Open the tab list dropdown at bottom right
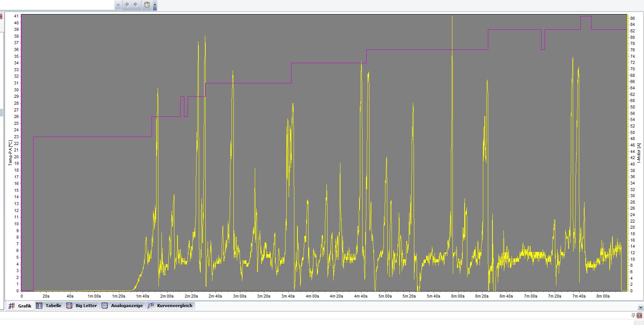 (640, 307)
